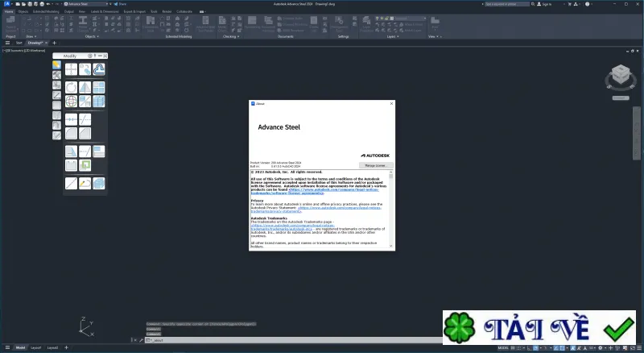Click the revision cloud icon in Modify palette
This screenshot has height=353, width=644.
click(98, 69)
